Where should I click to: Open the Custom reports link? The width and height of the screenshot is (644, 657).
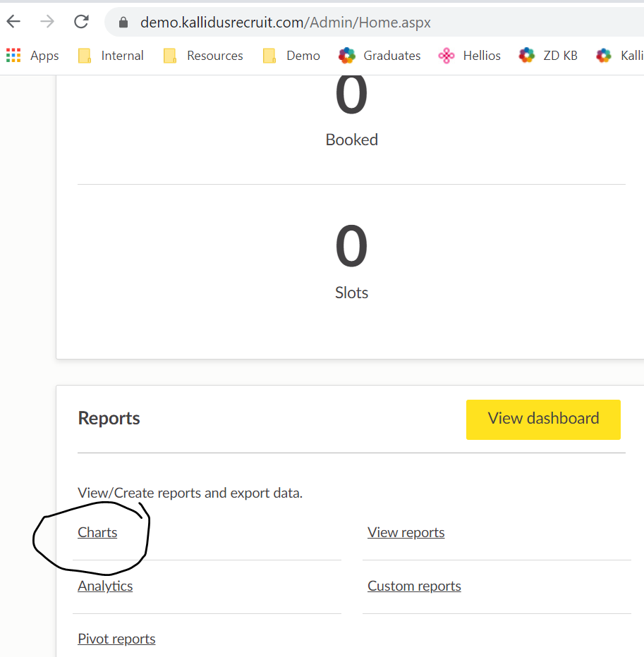pos(414,586)
